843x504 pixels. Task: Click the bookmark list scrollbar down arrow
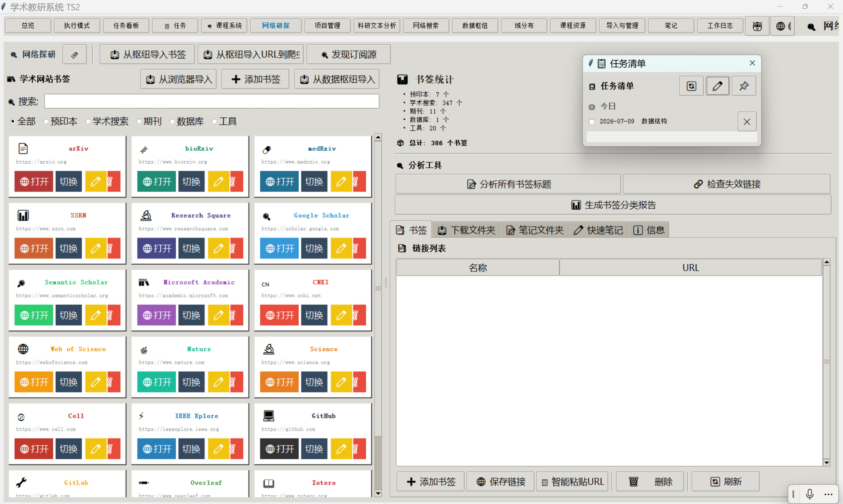coord(378,493)
